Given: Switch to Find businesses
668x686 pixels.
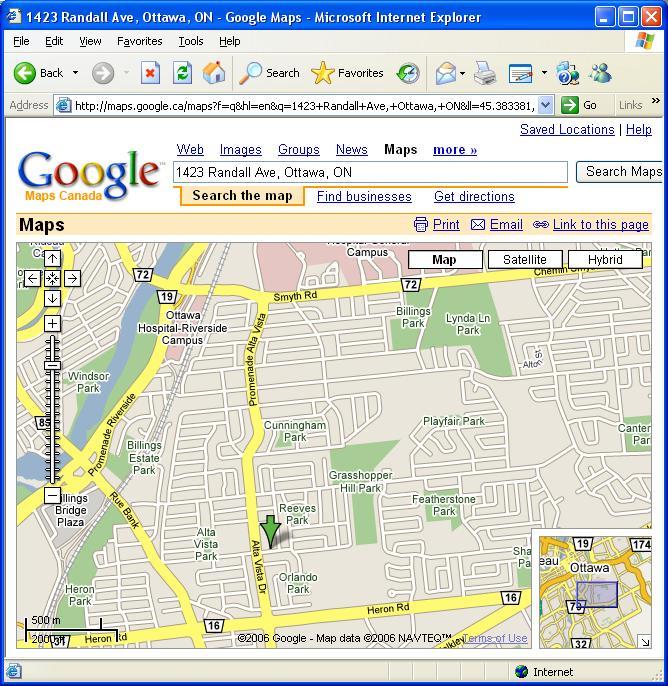Looking at the screenshot, I should 364,196.
